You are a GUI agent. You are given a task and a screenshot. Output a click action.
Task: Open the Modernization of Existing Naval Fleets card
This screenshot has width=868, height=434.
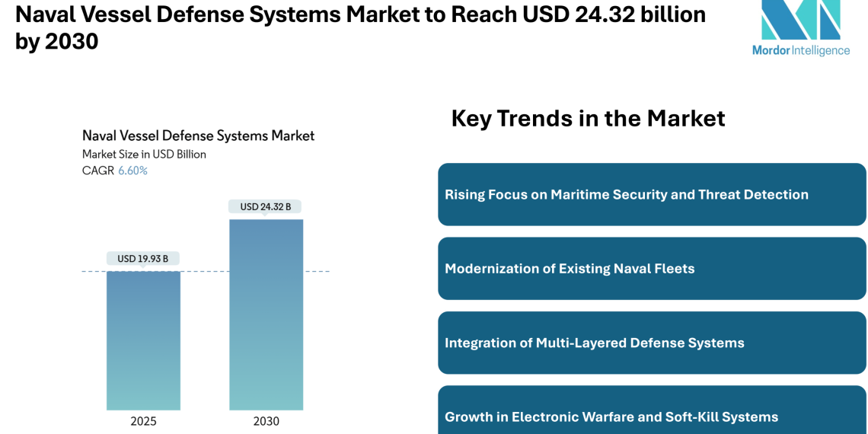pyautogui.click(x=652, y=269)
